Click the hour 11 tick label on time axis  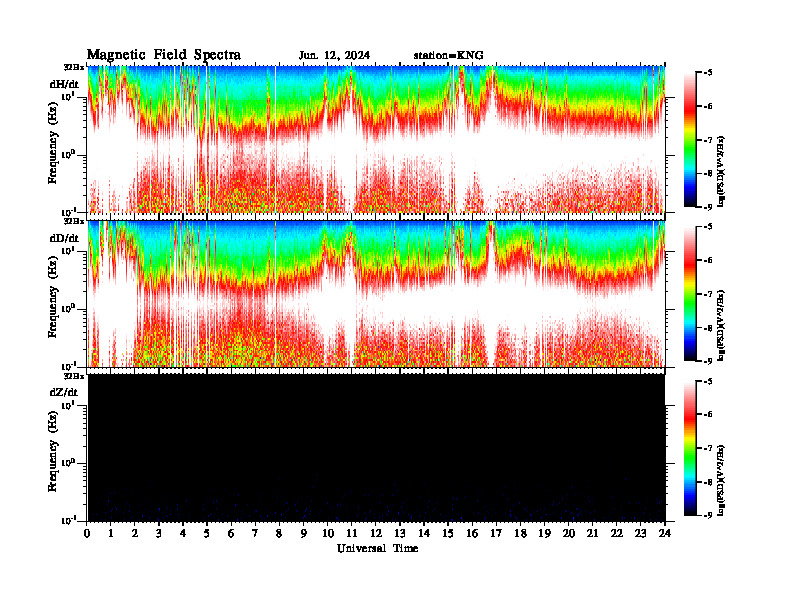[x=352, y=533]
